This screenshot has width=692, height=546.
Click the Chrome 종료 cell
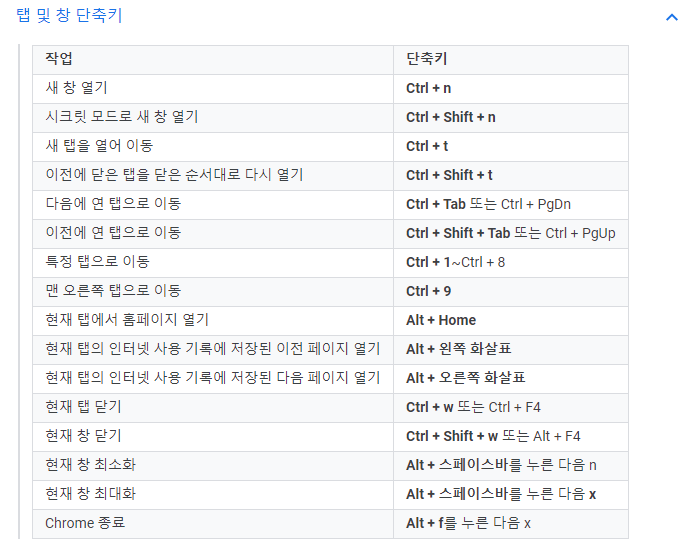(x=213, y=523)
